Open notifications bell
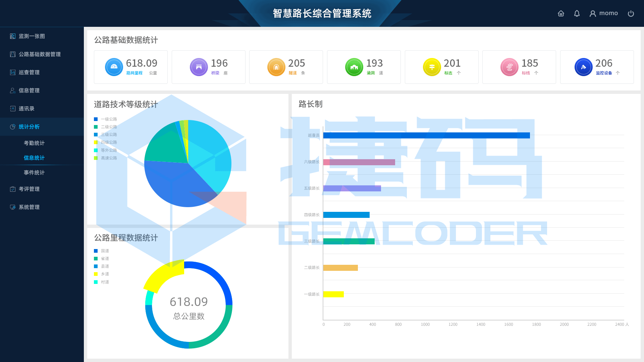This screenshot has height=362, width=644. pyautogui.click(x=577, y=13)
